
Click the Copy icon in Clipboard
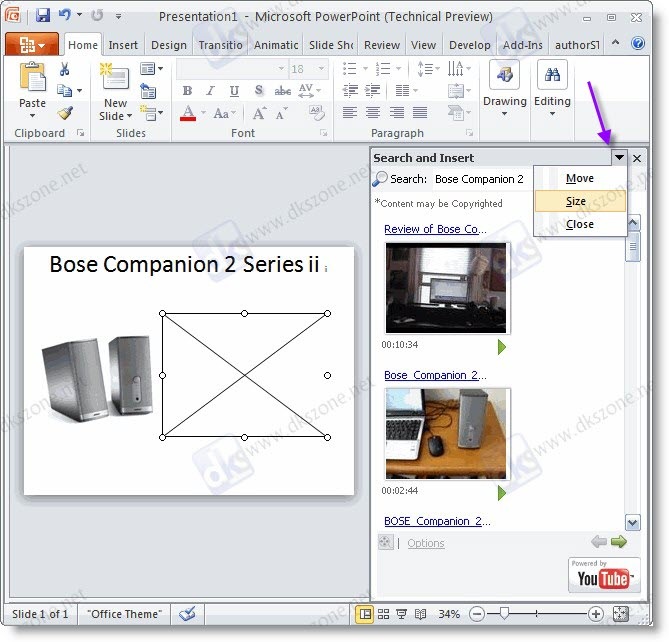tap(64, 90)
